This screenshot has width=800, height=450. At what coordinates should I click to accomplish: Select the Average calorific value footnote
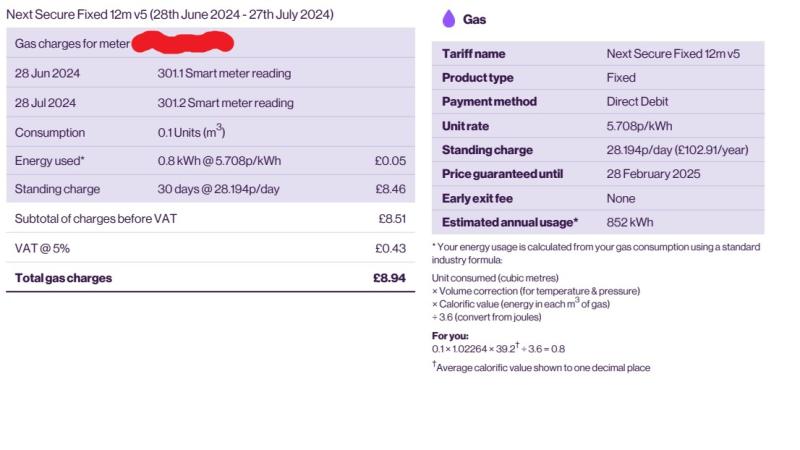[x=541, y=367]
